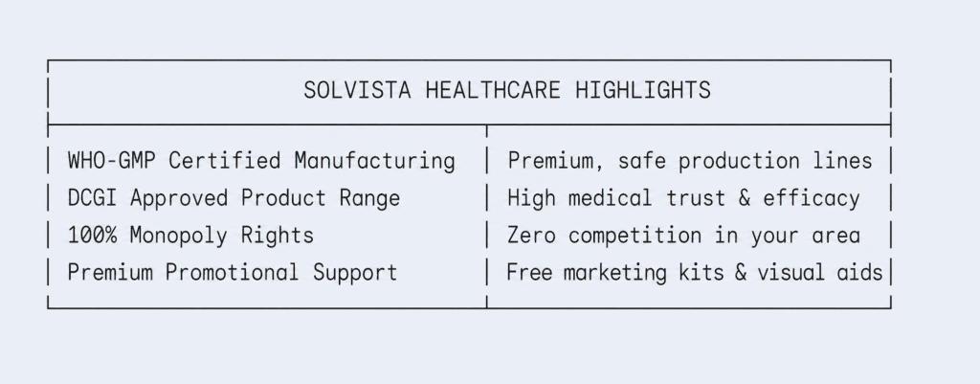Click the word DCGI in second row

pos(91,198)
